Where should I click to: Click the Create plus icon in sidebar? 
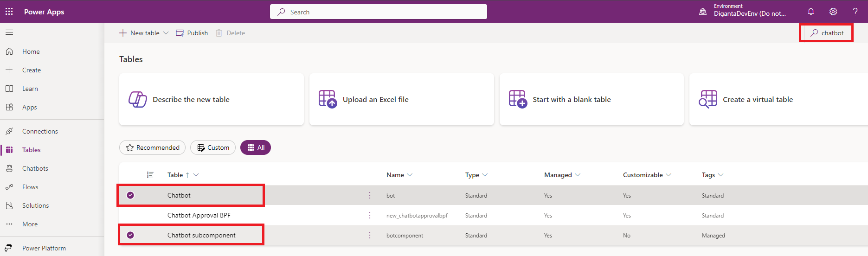(9, 70)
